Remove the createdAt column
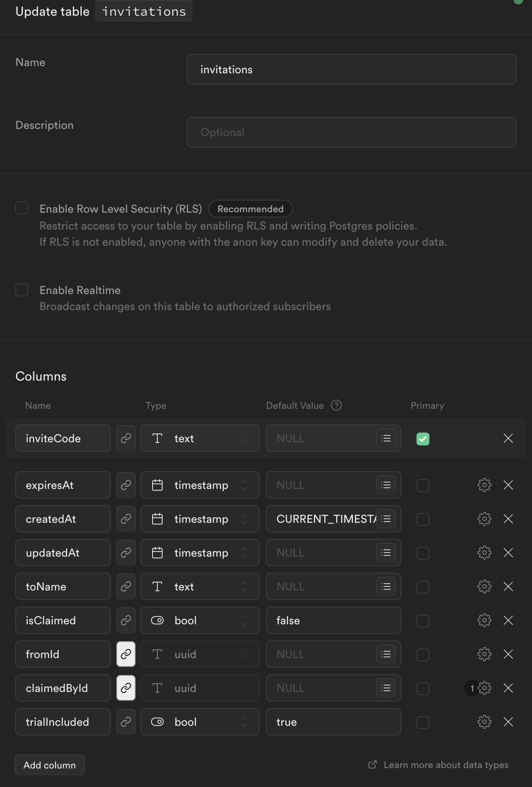Viewport: 532px width, 787px height. click(508, 519)
